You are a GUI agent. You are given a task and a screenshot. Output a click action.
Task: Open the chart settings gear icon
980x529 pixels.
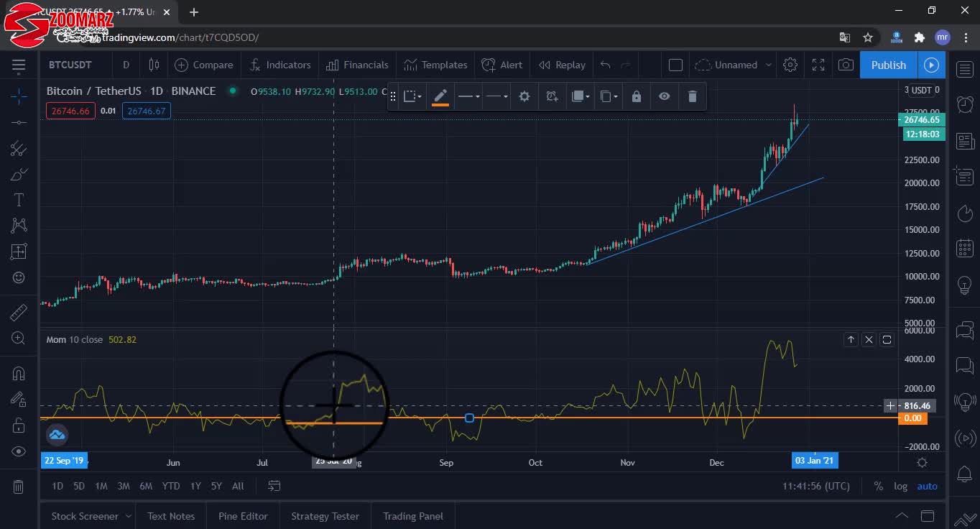(x=790, y=65)
